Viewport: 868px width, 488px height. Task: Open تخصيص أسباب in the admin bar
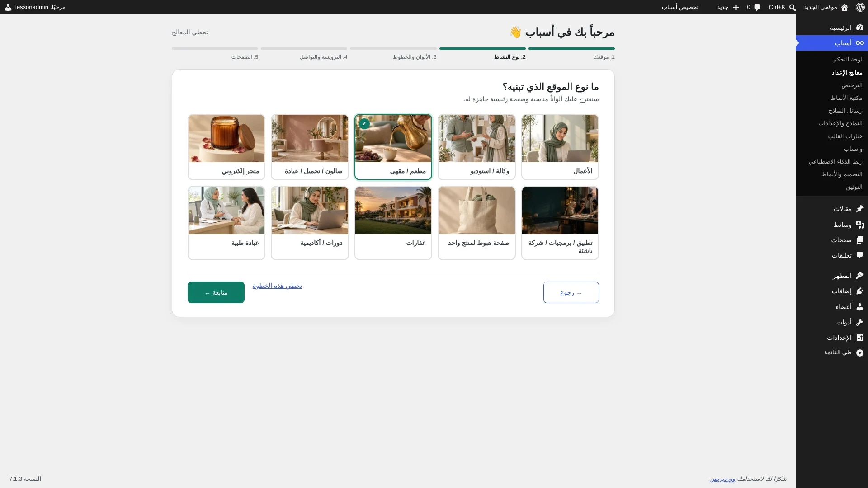pos(680,7)
